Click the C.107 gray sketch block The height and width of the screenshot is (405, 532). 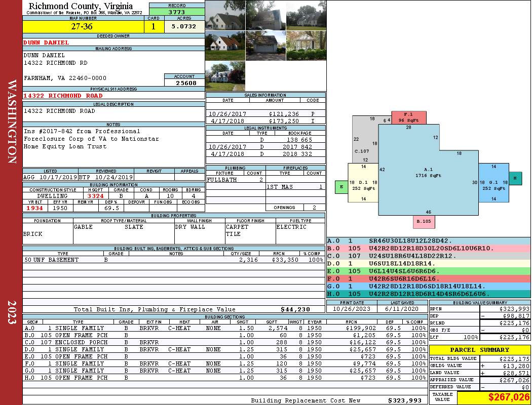coord(365,140)
